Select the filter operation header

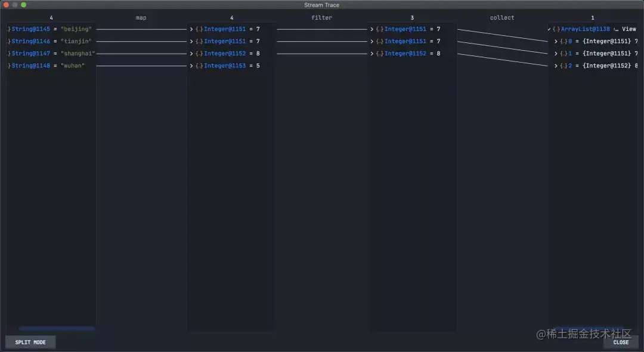pyautogui.click(x=321, y=18)
